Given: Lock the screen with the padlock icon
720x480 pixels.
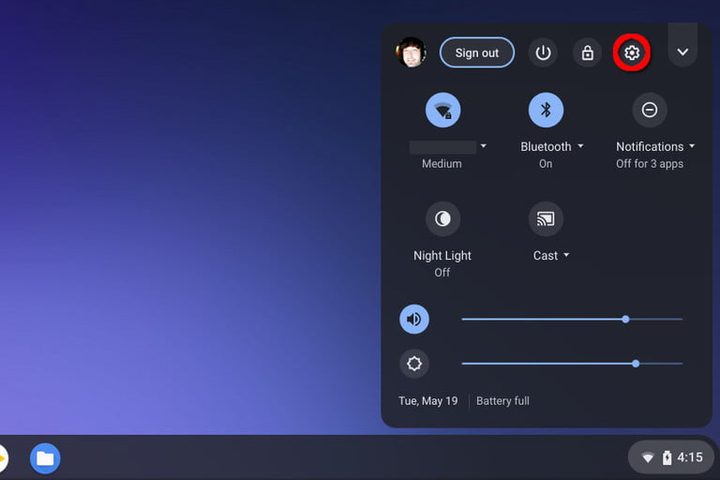Looking at the screenshot, I should (587, 53).
